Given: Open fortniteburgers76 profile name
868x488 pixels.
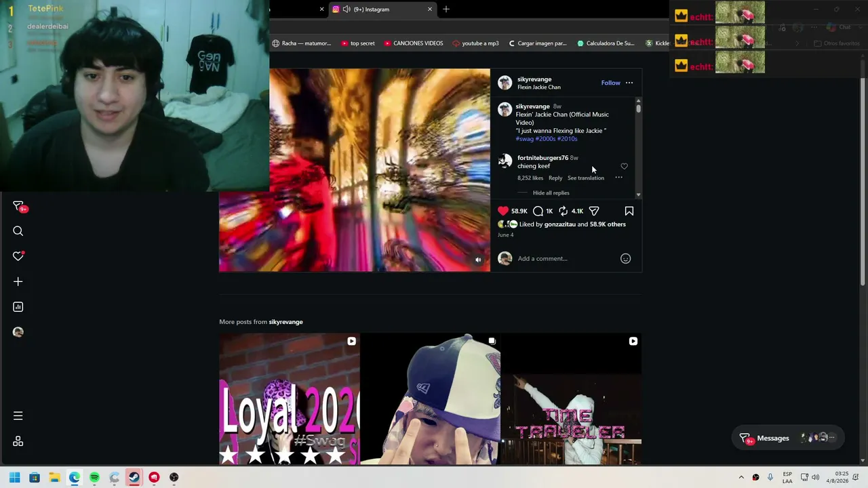Looking at the screenshot, I should (x=542, y=158).
